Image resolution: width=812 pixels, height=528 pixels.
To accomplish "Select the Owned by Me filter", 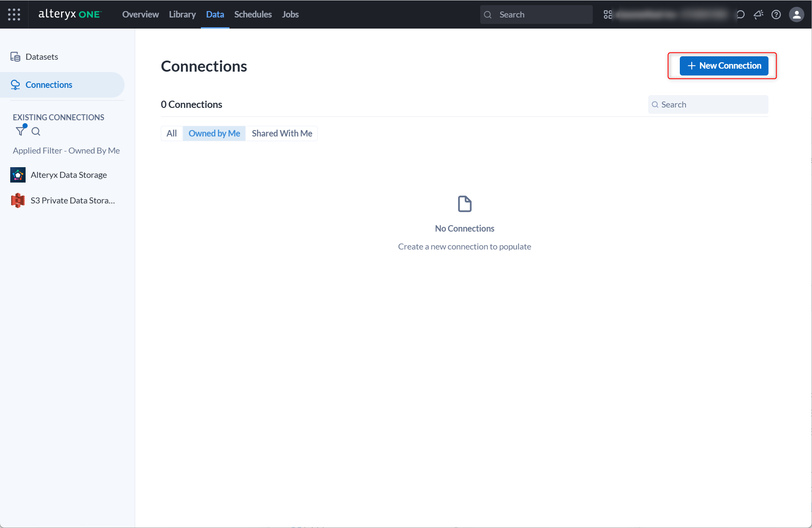I will (214, 133).
